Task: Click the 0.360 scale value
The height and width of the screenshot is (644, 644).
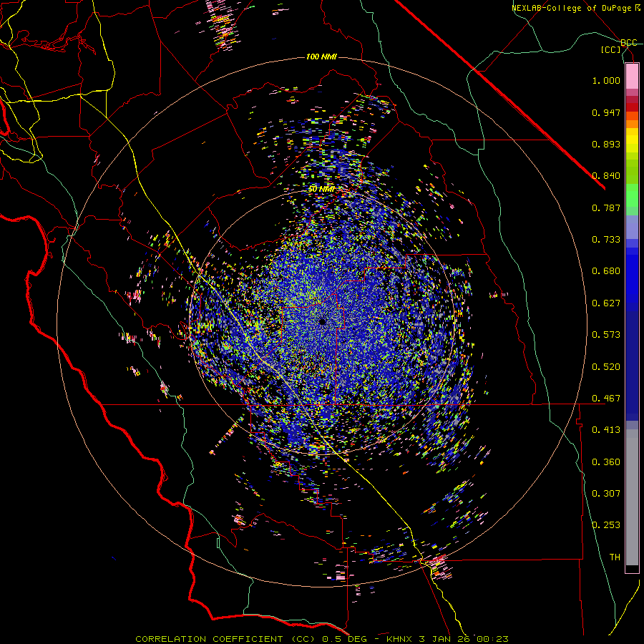Action: [606, 462]
